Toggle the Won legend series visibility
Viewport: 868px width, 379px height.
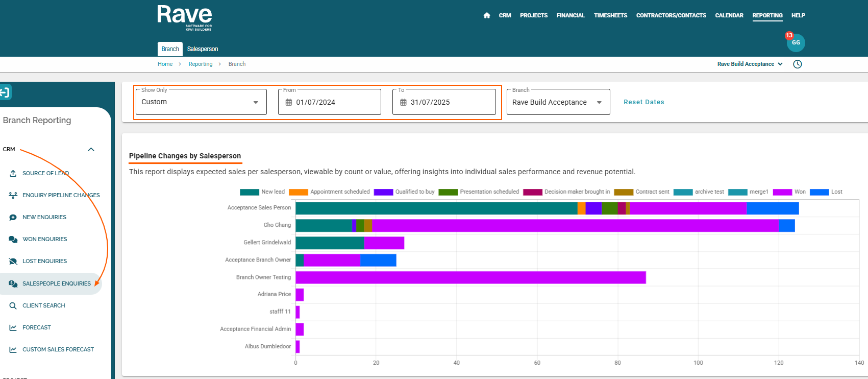tap(789, 192)
